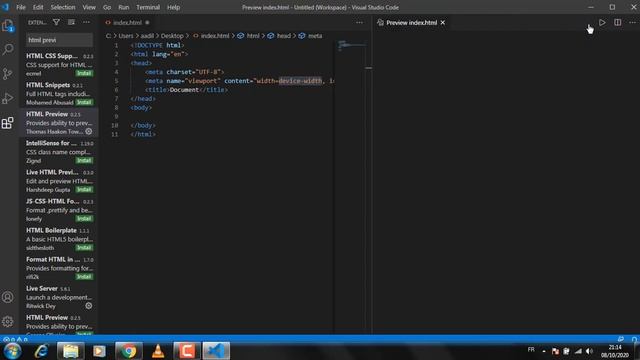This screenshot has height=360, width=640.
Task: Open the Explorer view in activity bar
Action: click(x=8, y=26)
